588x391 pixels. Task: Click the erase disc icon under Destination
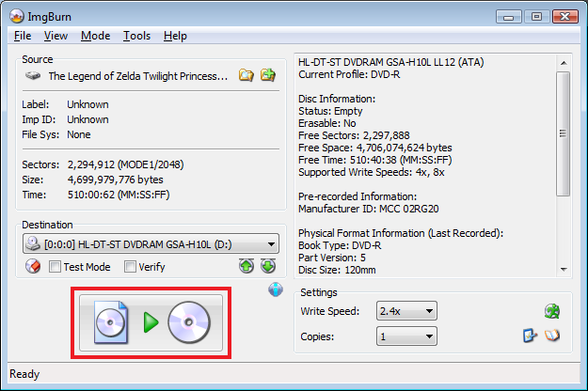click(33, 266)
